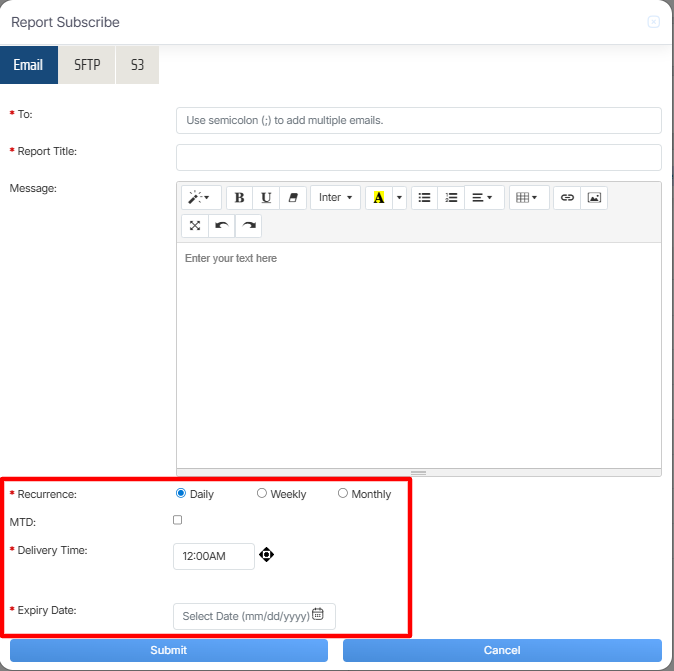Insert an unordered bullet list
The image size is (674, 671).
(x=424, y=198)
